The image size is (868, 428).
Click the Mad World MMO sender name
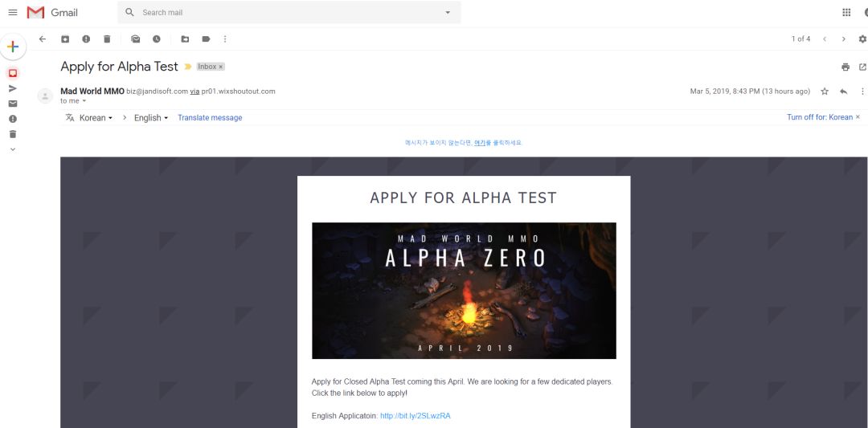[92, 92]
